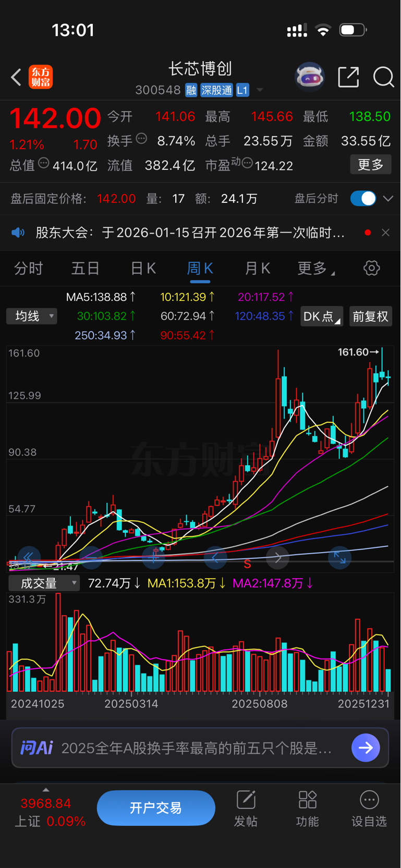Image resolution: width=401 pixels, height=868 pixels.
Task: Open the 功能 functions icon
Action: point(307,809)
